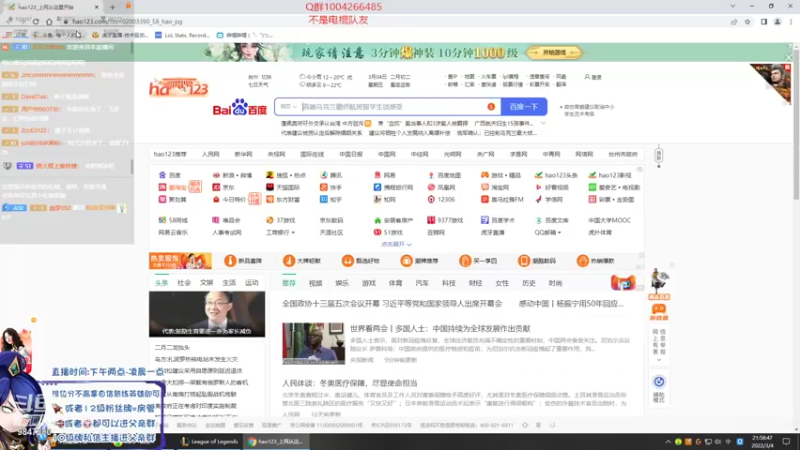This screenshot has width=800, height=450.
Task: Open the browser home page icon
Action: click(49, 21)
